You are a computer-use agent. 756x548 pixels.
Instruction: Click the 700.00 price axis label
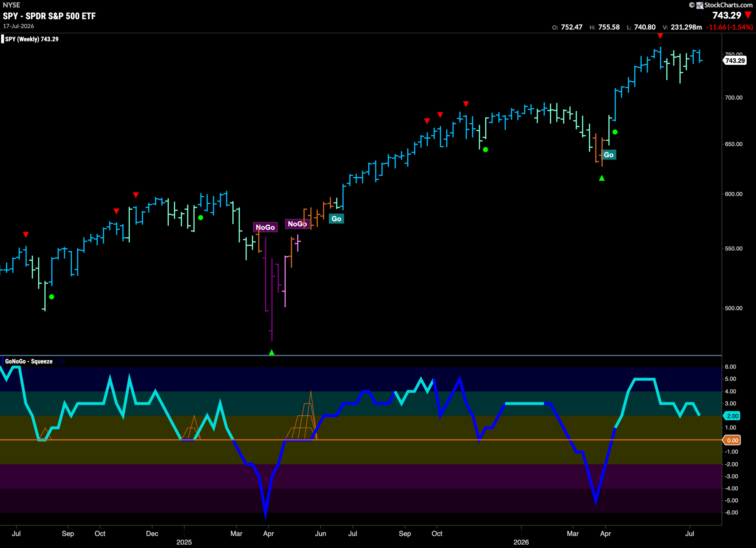(x=734, y=97)
